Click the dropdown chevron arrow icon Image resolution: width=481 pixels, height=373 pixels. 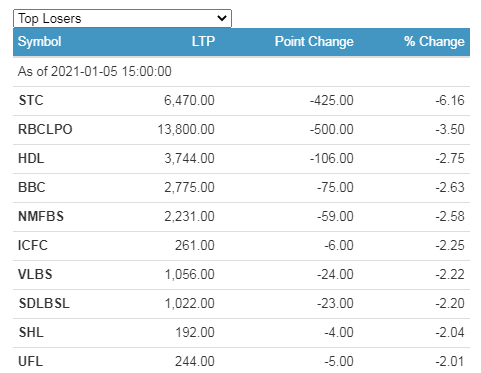coord(222,18)
